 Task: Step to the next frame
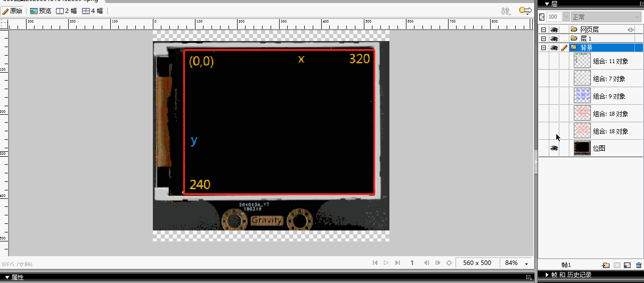438,263
